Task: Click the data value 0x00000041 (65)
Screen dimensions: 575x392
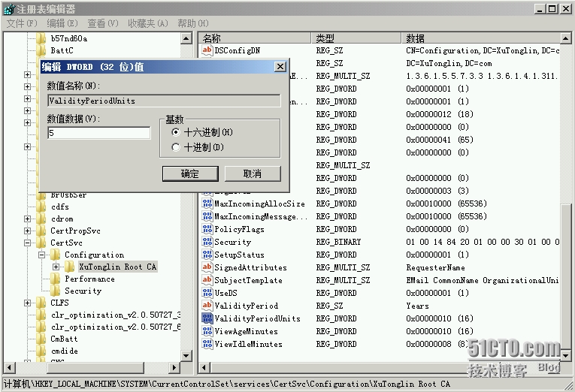Action: (440, 140)
